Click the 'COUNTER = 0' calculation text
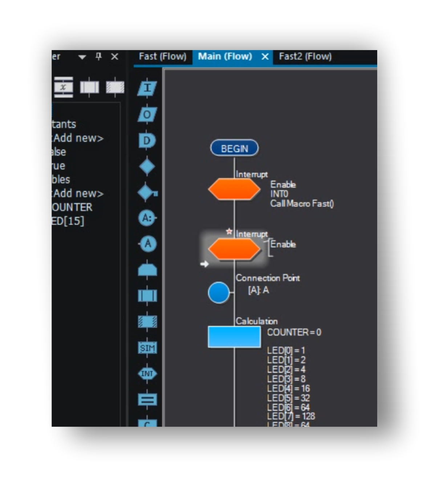448x486 pixels. (294, 332)
